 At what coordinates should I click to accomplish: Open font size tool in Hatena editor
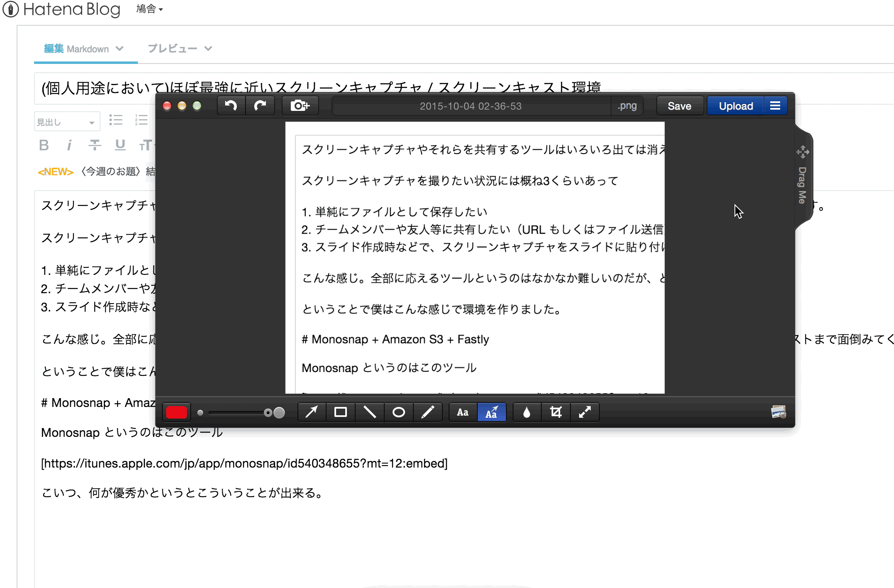click(x=146, y=145)
